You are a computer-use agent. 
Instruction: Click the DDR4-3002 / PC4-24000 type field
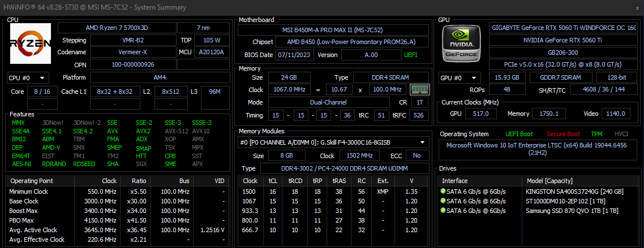(345, 168)
